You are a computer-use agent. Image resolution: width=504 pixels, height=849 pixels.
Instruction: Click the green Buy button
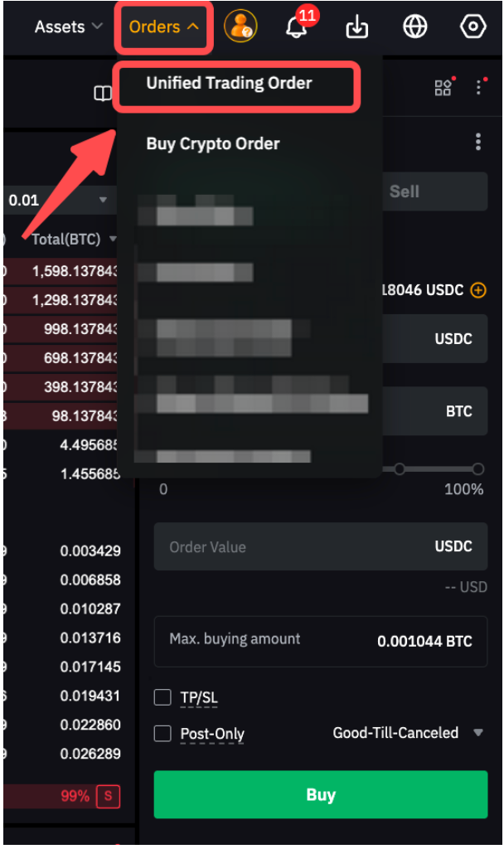(321, 795)
